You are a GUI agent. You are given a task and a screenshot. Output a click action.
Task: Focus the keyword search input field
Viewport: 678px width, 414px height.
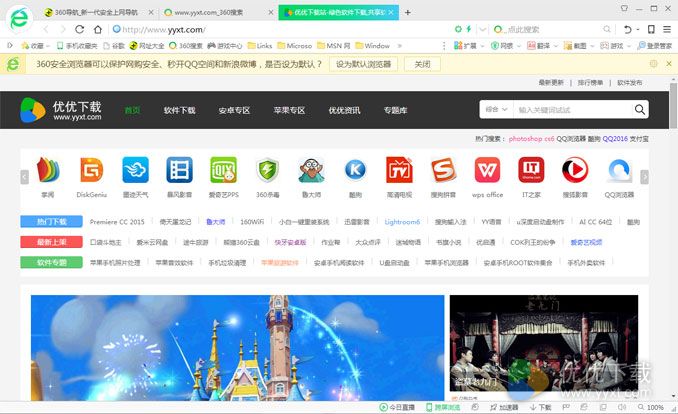tap(573, 109)
